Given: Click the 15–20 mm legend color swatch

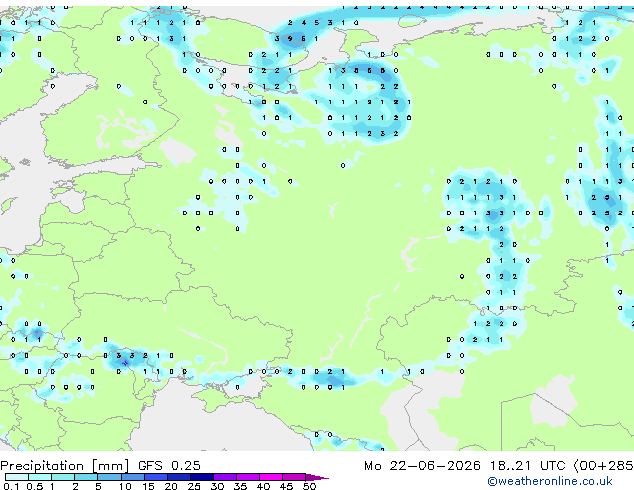Looking at the screenshot, I should click(x=156, y=477).
